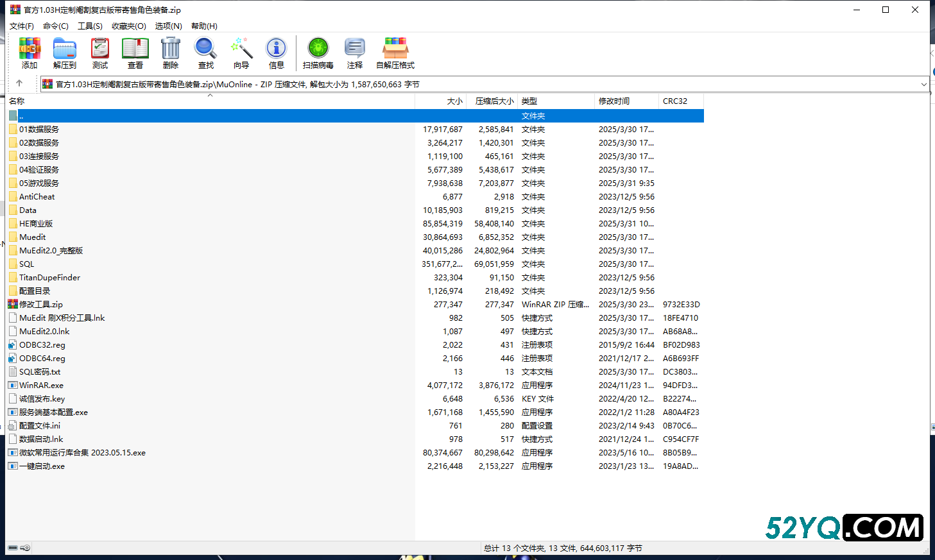The height and width of the screenshot is (560, 935).
Task: Select the TitanDupeFinder folder
Action: tap(49, 277)
